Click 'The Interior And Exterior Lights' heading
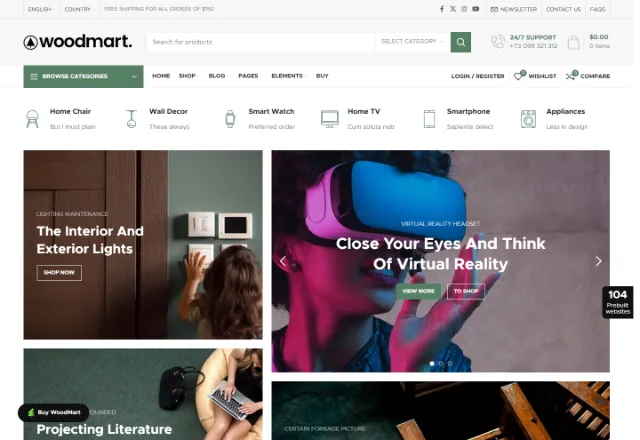Image resolution: width=640 pixels, height=440 pixels. pyautogui.click(x=90, y=240)
